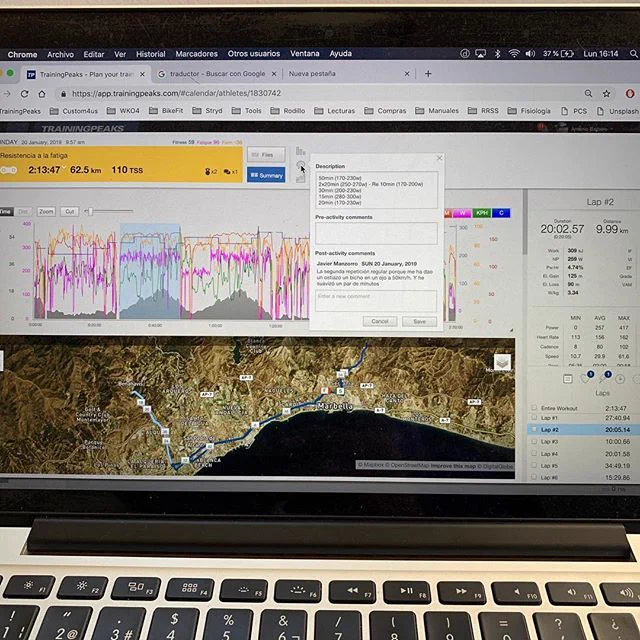Viewport: 640px width, 640px height.
Task: Click the Files button
Action: pyautogui.click(x=266, y=155)
